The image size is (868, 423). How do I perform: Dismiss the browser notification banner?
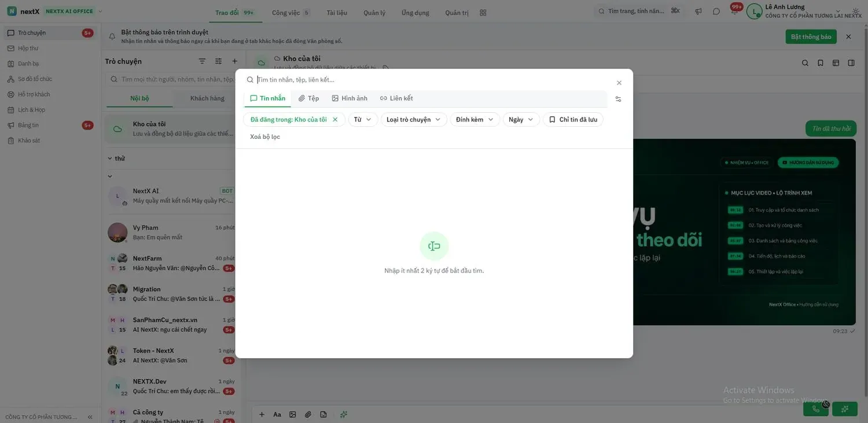coord(848,36)
